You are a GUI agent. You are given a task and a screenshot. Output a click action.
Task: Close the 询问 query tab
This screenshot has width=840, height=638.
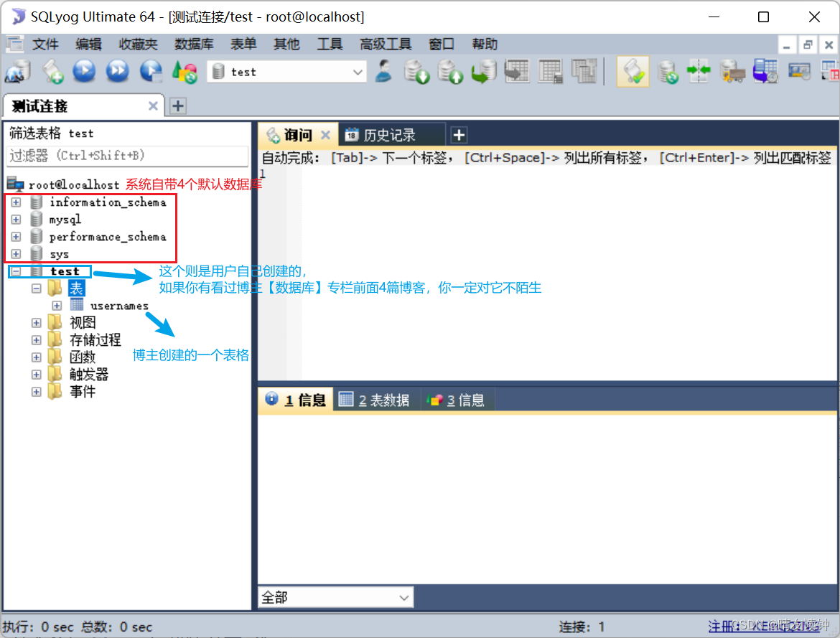(325, 135)
